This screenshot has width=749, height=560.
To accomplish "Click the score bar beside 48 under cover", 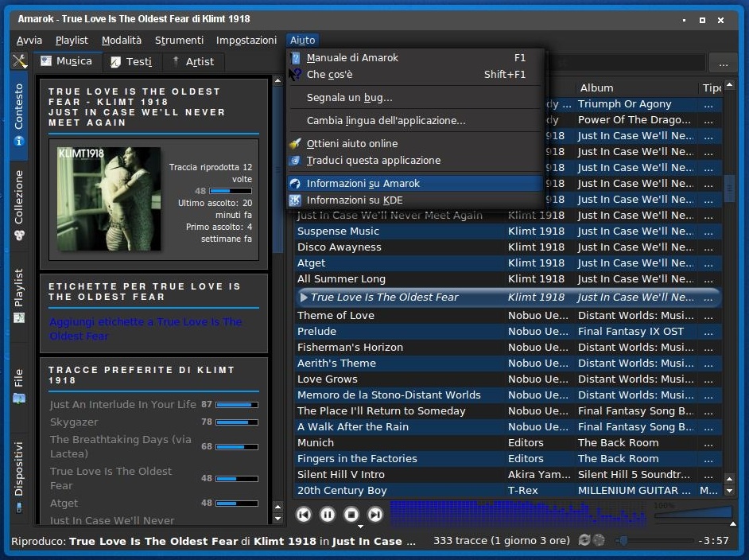I will tap(231, 191).
